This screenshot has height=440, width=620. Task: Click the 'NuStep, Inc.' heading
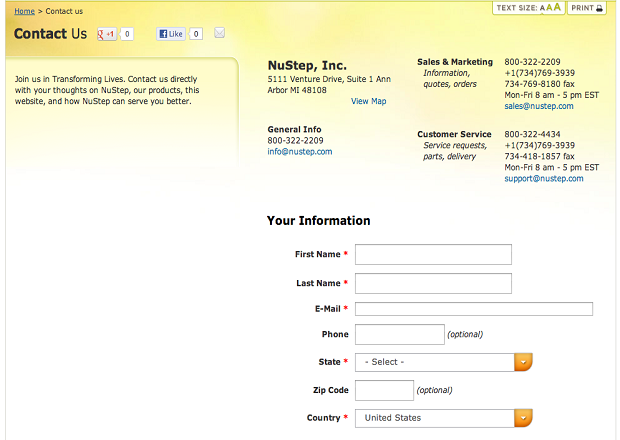tap(307, 65)
